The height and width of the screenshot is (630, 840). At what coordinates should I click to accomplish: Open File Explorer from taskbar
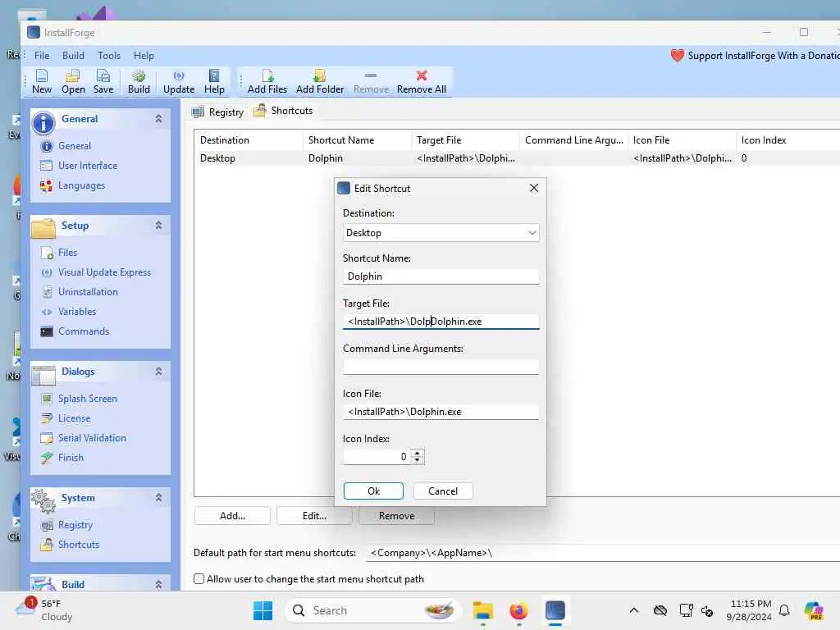(482, 610)
